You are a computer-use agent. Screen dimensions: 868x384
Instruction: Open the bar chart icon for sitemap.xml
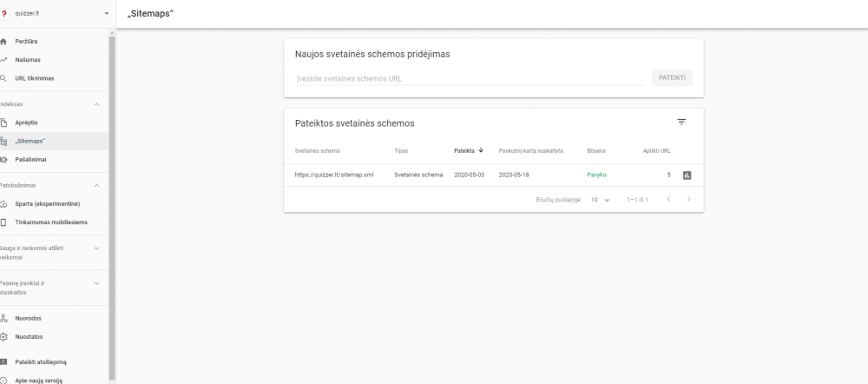tap(687, 175)
